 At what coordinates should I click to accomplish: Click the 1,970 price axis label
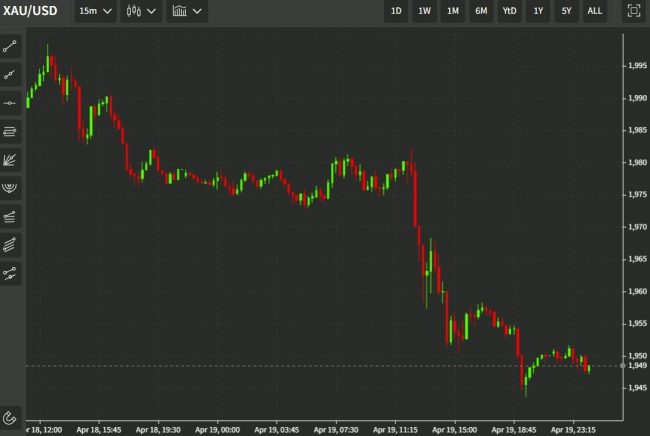tap(637, 227)
